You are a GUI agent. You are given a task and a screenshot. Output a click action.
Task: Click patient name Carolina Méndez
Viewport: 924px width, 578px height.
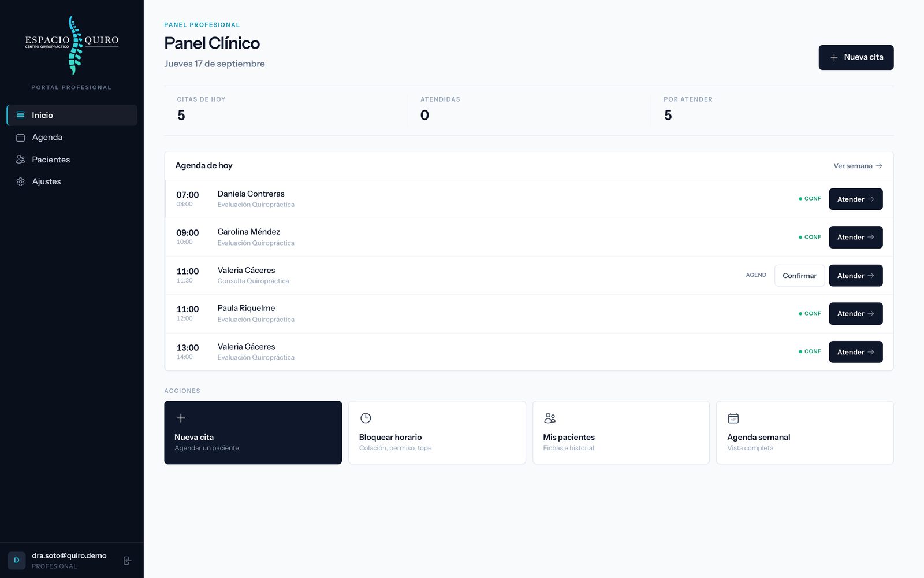[x=248, y=232]
